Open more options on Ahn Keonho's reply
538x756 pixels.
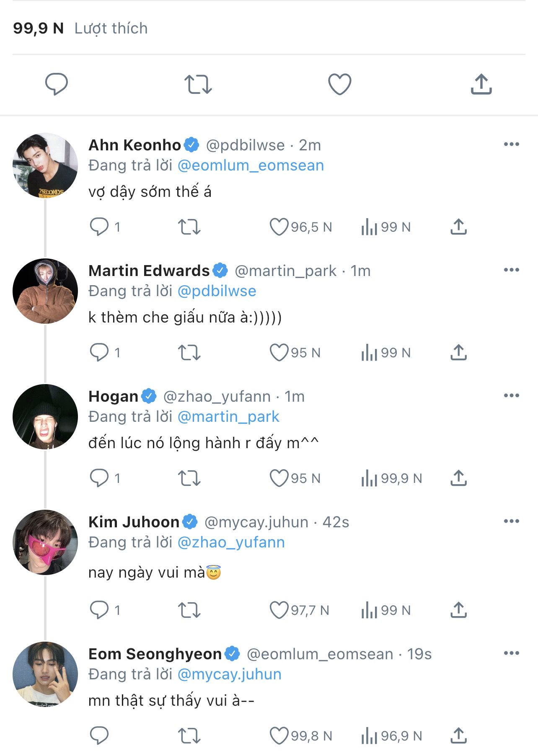[511, 144]
